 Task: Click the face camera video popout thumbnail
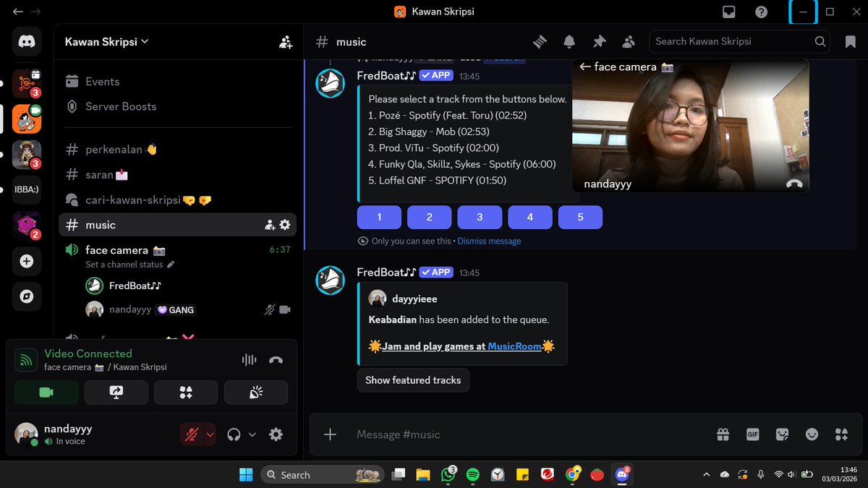[691, 126]
